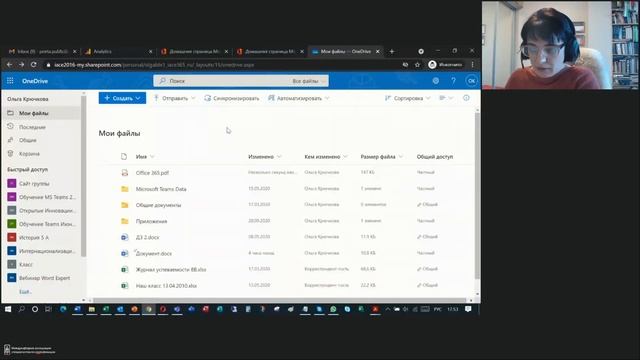Open the Сортировка dropdown
Screen dimensions: 640x360
[407, 98]
